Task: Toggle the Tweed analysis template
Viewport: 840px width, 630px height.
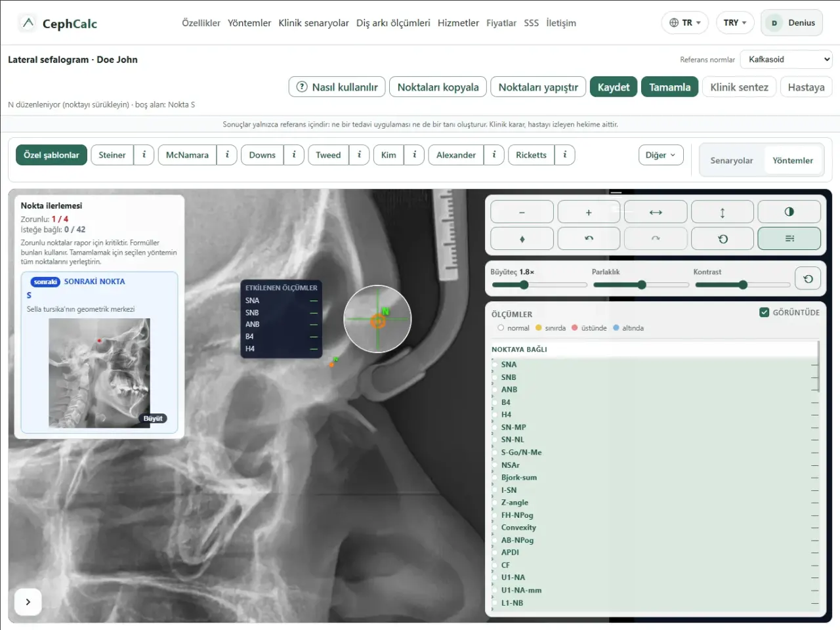Action: click(328, 155)
